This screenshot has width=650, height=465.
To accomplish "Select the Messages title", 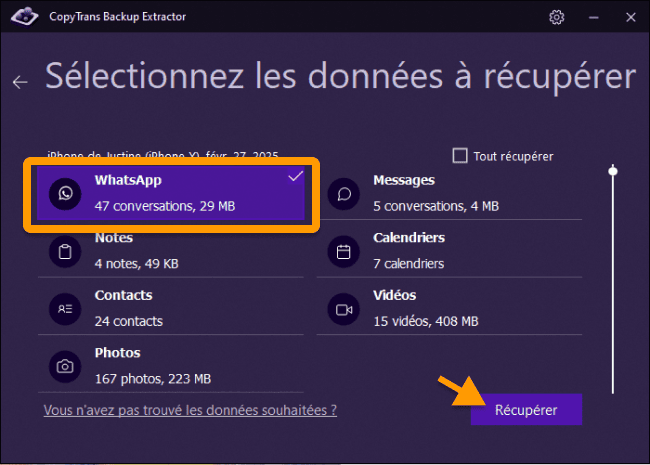I will click(x=404, y=180).
